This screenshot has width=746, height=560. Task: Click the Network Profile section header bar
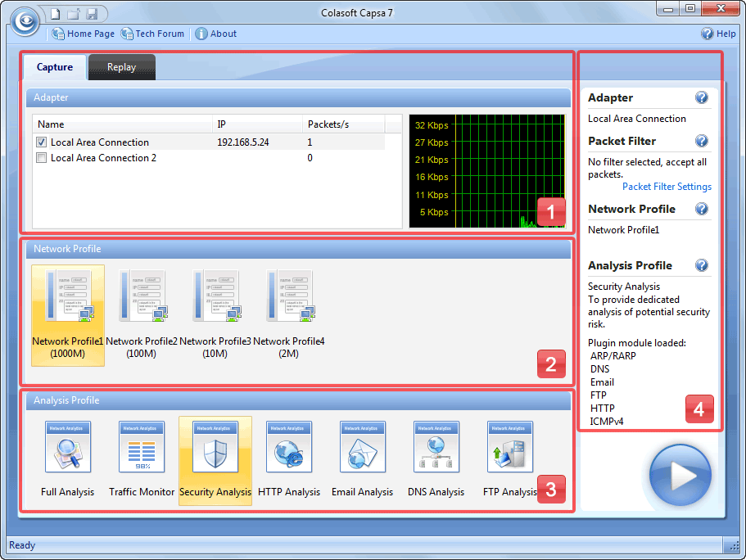(x=298, y=249)
